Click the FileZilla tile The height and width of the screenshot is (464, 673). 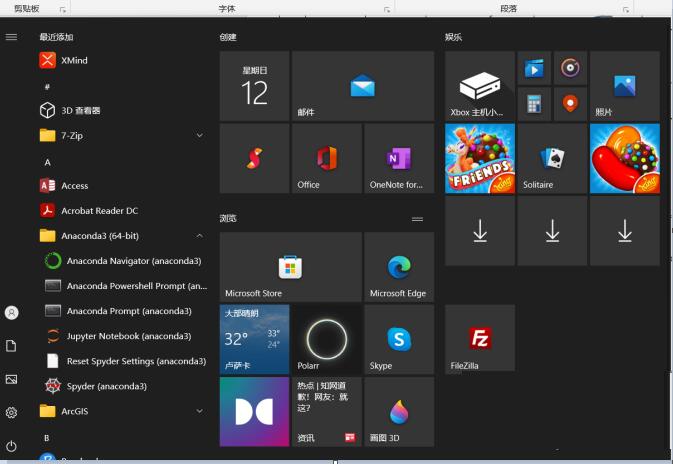point(480,339)
